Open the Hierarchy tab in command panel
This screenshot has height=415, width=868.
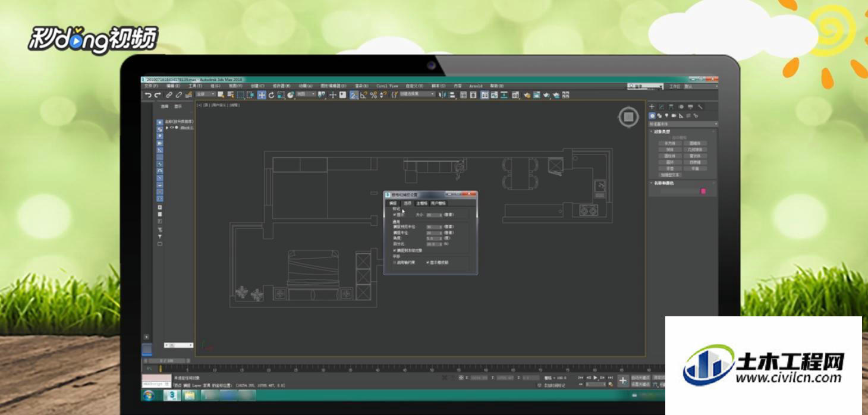671,107
